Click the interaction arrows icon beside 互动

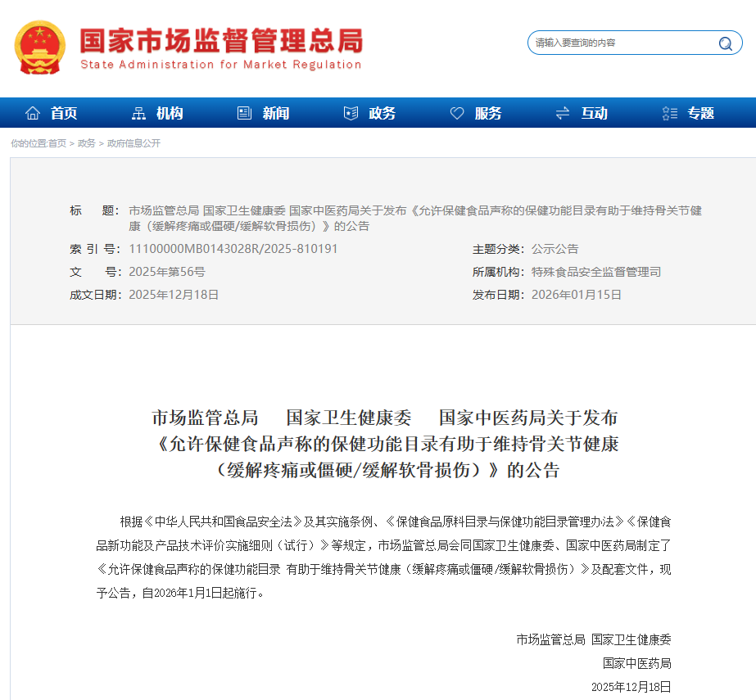(x=562, y=113)
